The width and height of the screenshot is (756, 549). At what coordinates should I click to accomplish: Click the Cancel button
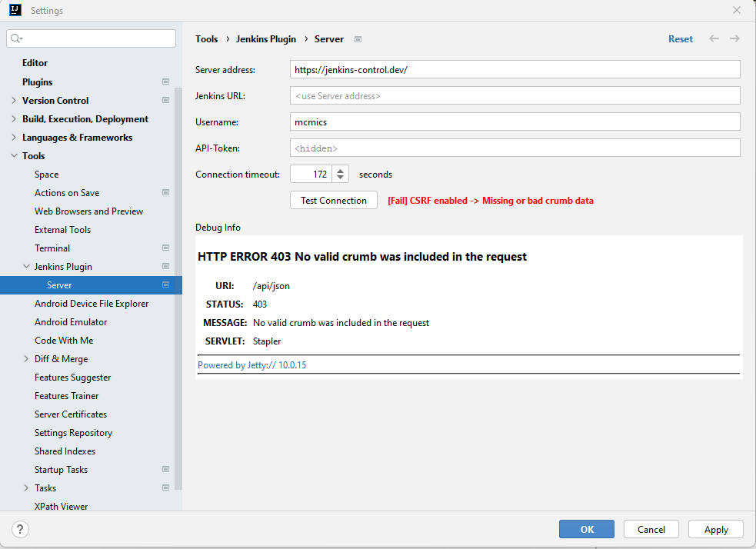(651, 529)
